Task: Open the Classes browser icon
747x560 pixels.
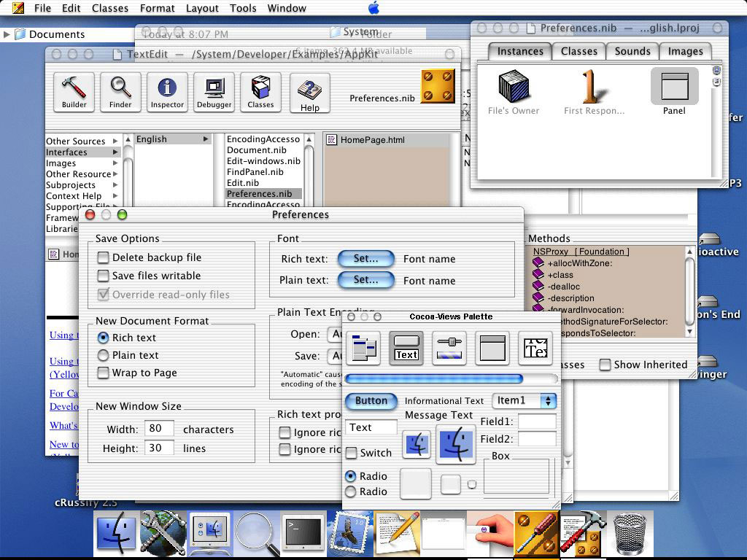Action: [x=260, y=93]
